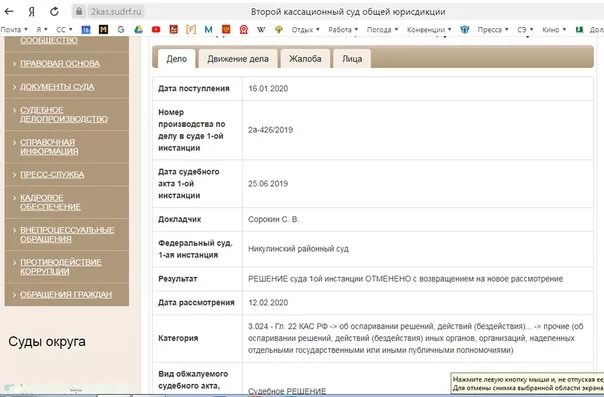Open СПРАВОЧНАЯ ИНФОРМАЦИЯ sidebar link
The width and height of the screenshot is (604, 397).
tap(49, 147)
